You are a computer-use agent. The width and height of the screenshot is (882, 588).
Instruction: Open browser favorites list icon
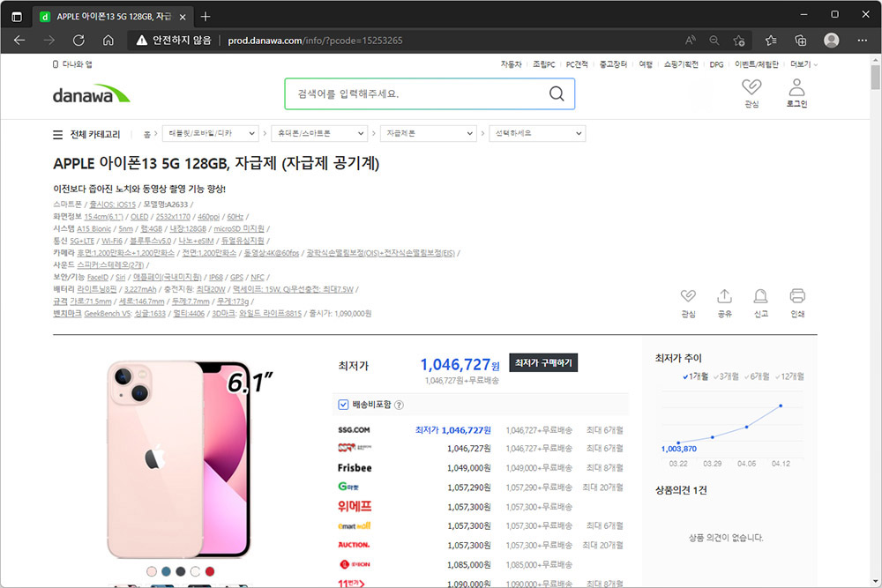pos(771,40)
